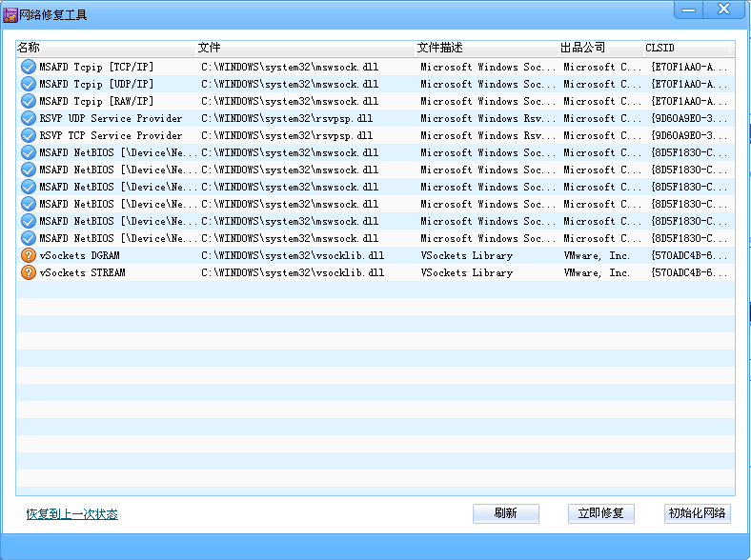Select the MSAFD Tcpip [TCP/IP] entry name
This screenshot has height=560, width=751.
(97, 67)
